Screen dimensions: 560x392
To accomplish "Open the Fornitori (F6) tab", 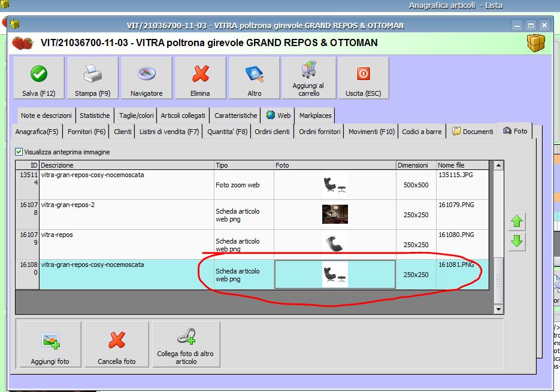I will (86, 132).
